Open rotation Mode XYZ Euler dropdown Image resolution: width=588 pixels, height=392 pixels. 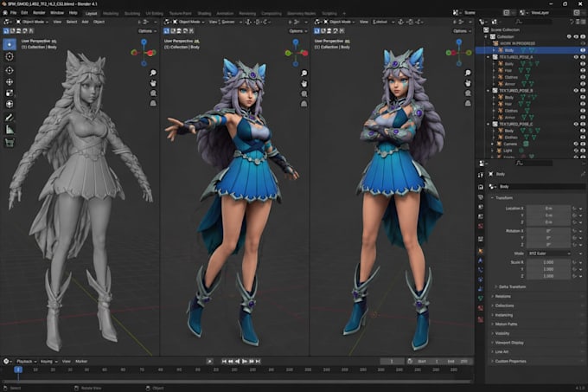pos(549,254)
